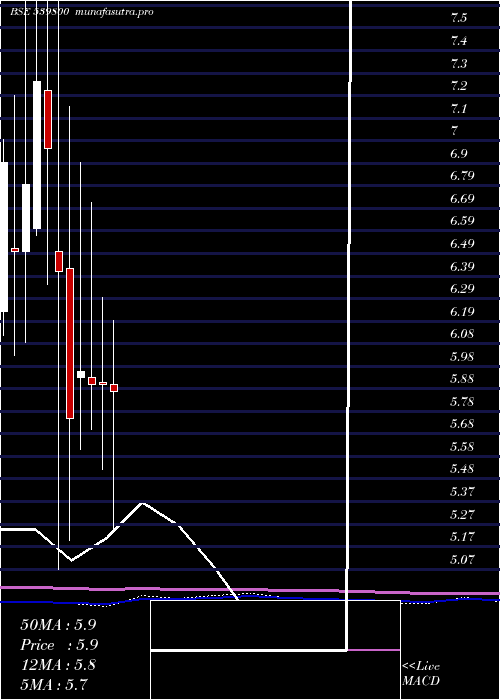Click the 7.3 price axis label
Image resolution: width=500 pixels, height=700 pixels.
point(459,63)
